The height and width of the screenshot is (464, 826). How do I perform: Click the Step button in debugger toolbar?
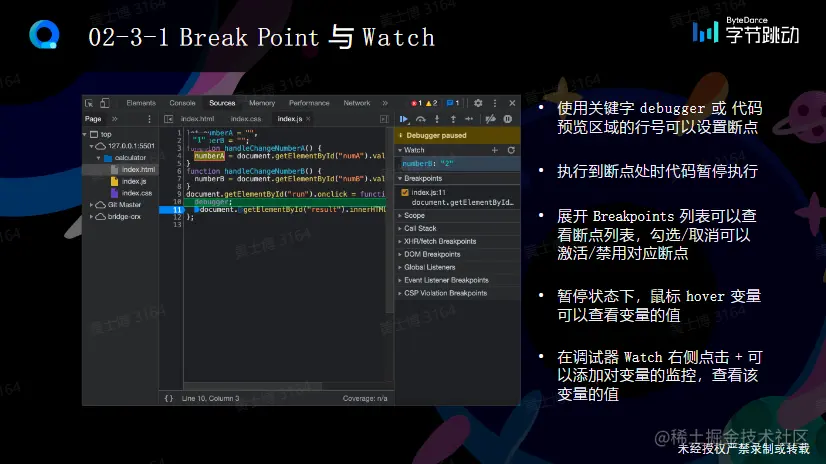click(469, 119)
